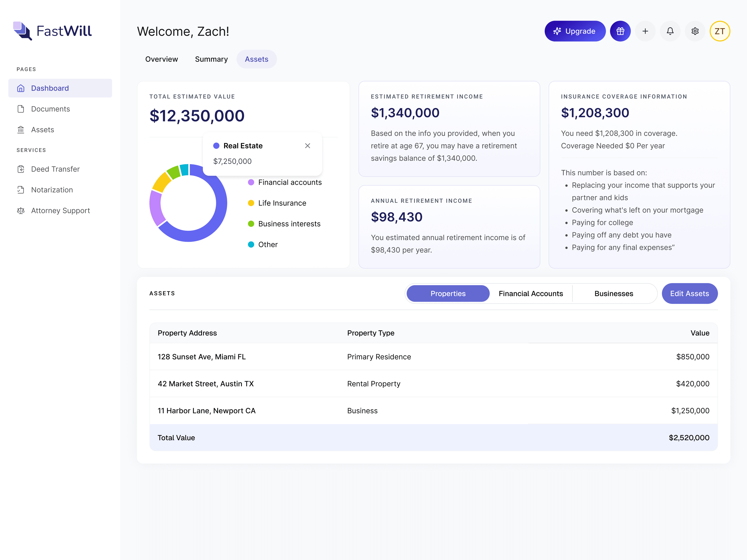747x560 pixels.
Task: Click the Real Estate purple legend dot
Action: pyautogui.click(x=217, y=146)
